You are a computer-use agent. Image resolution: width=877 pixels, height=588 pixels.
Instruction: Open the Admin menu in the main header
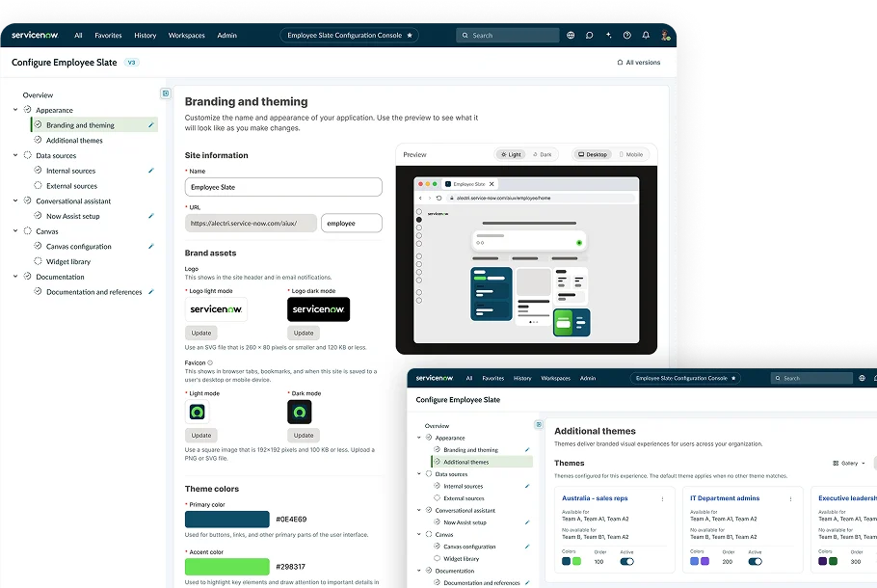pos(226,36)
